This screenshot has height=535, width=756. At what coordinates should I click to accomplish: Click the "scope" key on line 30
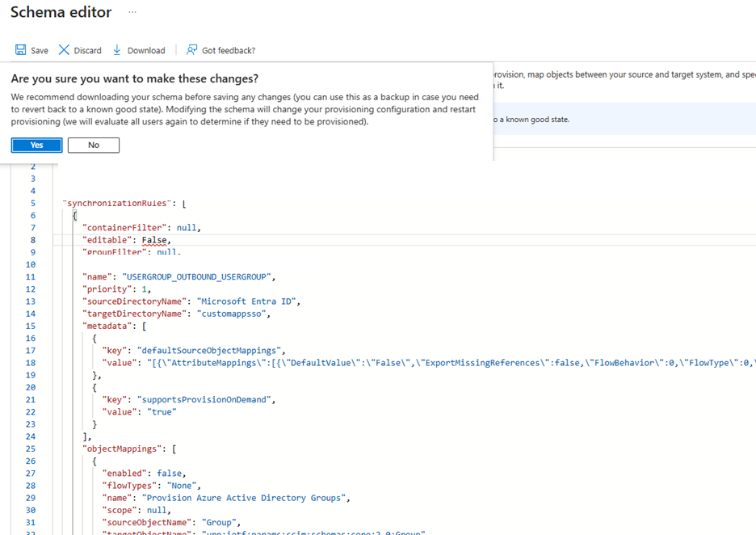pyautogui.click(x=120, y=511)
